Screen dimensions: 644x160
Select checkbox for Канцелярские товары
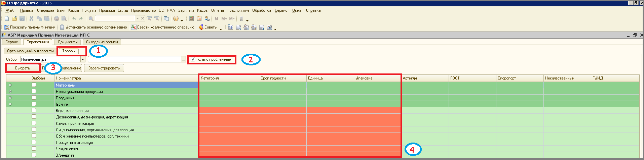click(x=34, y=123)
